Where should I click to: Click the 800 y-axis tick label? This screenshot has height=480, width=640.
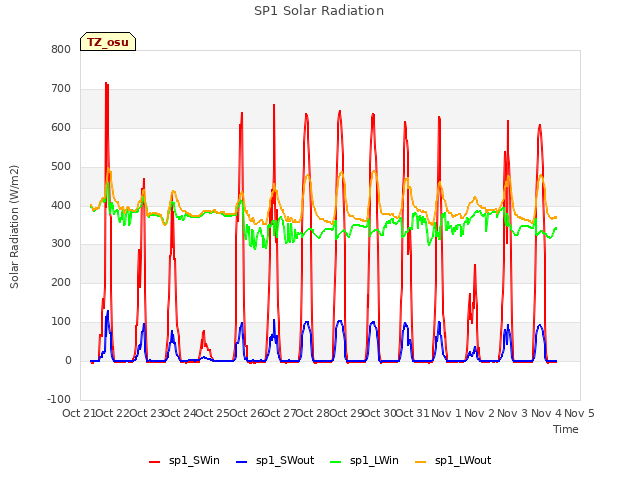pyautogui.click(x=61, y=49)
